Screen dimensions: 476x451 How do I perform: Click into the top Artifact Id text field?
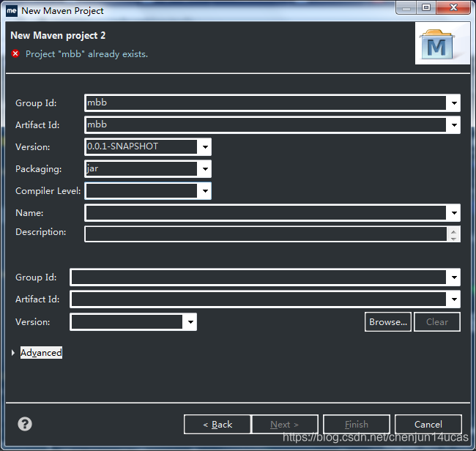(266, 124)
